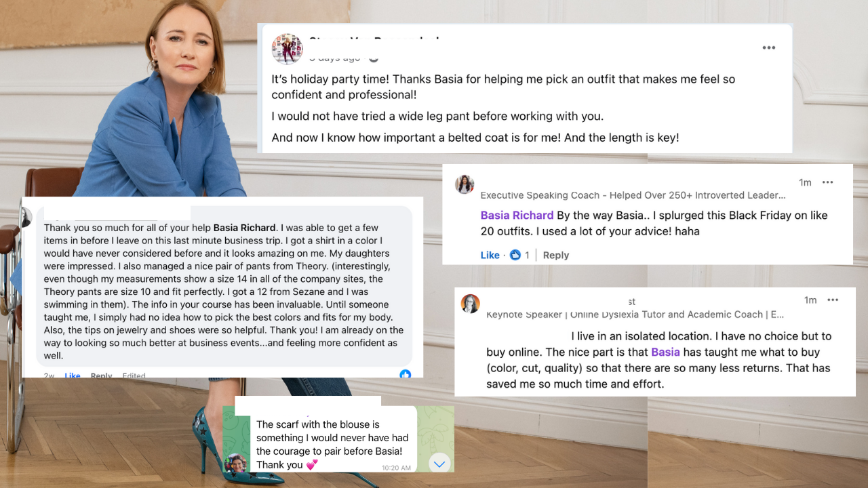Open the three-dot menu on the Dyslexia Tutor comment
This screenshot has height=488, width=868.
pyautogui.click(x=831, y=300)
